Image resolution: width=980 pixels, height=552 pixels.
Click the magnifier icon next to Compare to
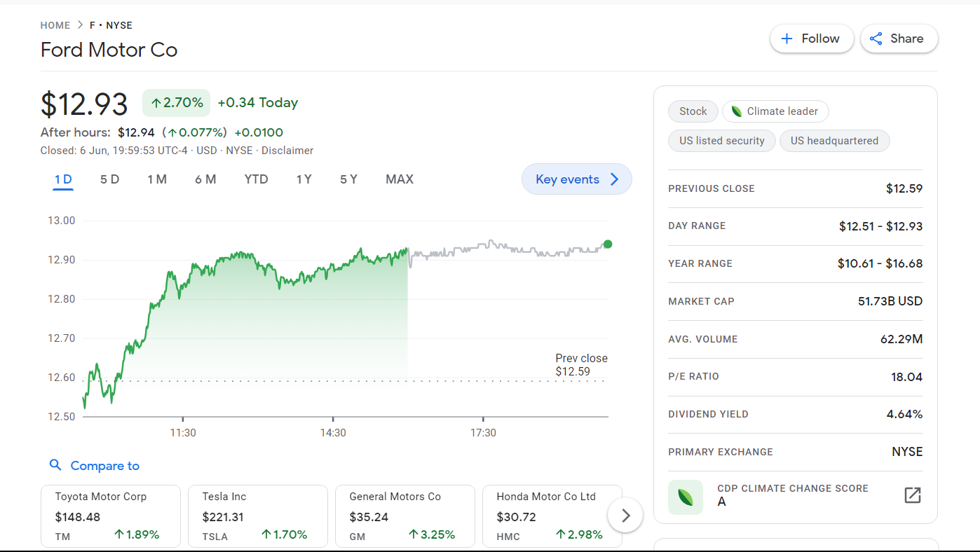point(55,465)
